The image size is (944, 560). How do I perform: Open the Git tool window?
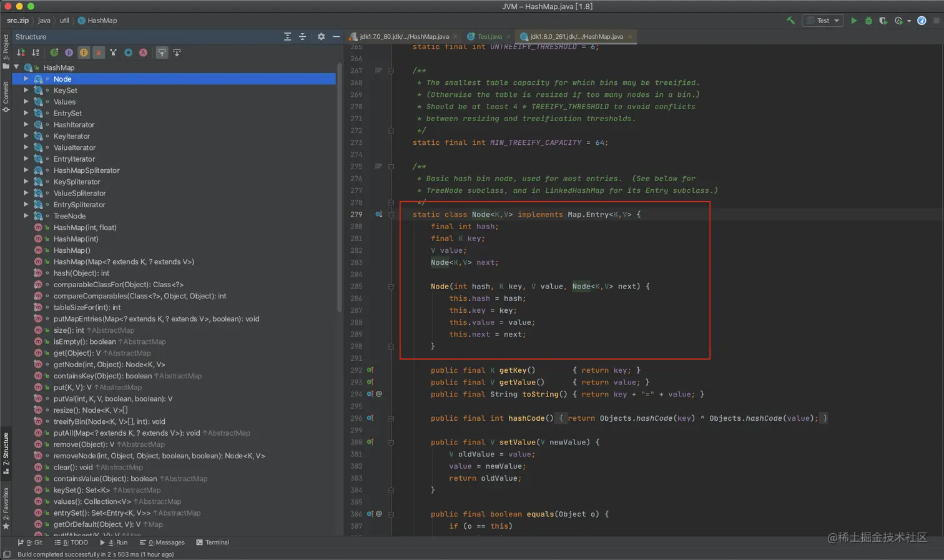tap(30, 543)
